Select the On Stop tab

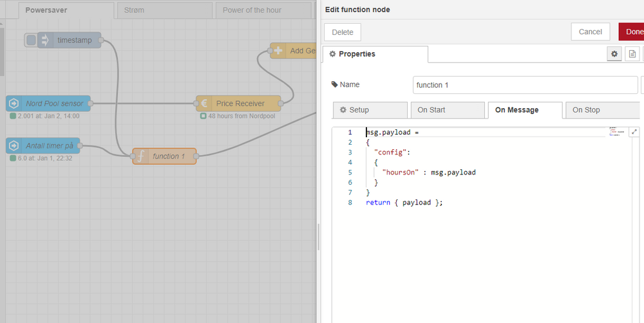click(601, 110)
